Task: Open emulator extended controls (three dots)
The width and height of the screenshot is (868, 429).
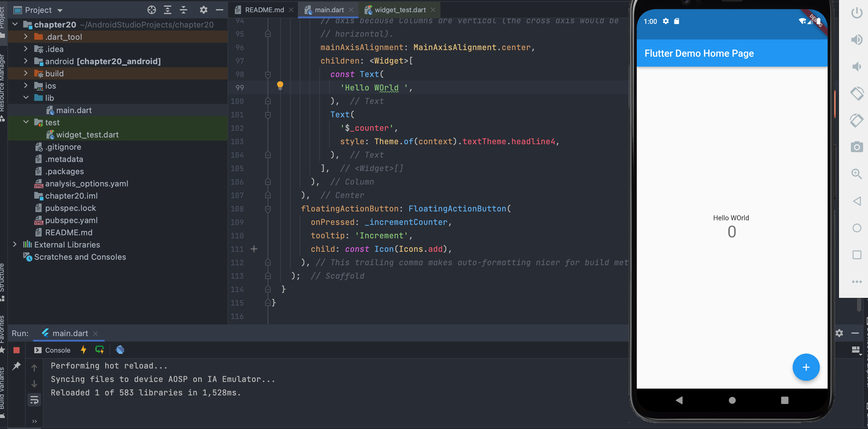Action: (857, 282)
